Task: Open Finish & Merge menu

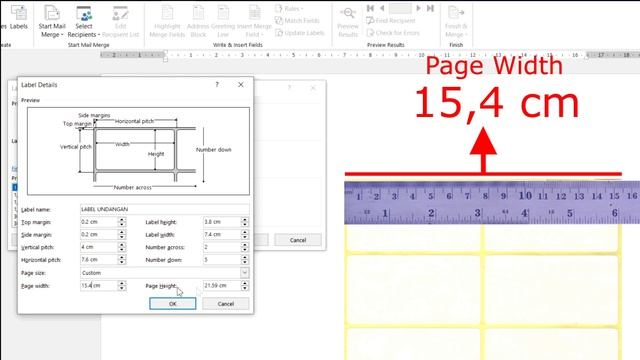Action: pyautogui.click(x=456, y=21)
